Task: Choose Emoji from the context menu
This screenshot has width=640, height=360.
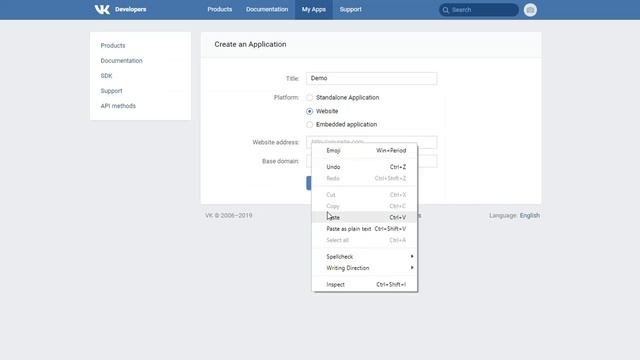Action: pyautogui.click(x=364, y=151)
